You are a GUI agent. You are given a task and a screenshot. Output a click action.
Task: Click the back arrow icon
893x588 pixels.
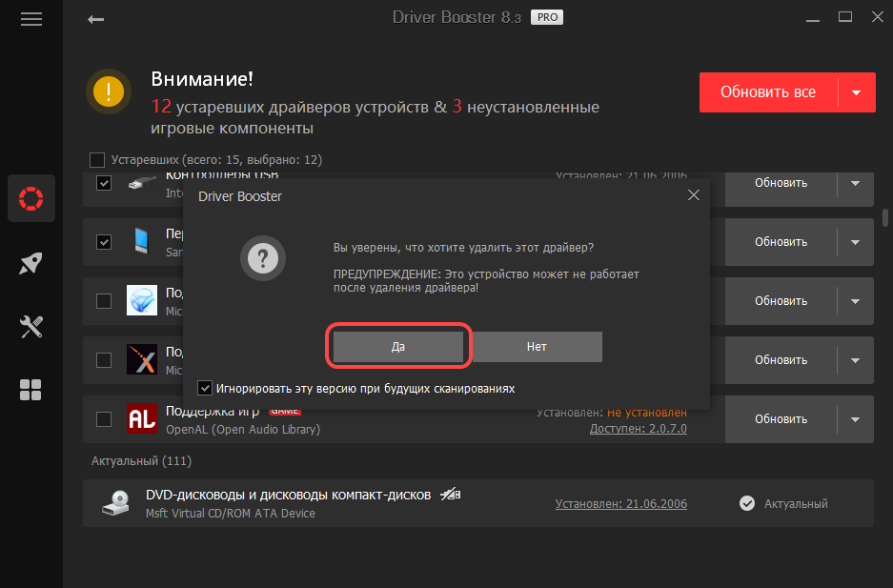pyautogui.click(x=95, y=19)
